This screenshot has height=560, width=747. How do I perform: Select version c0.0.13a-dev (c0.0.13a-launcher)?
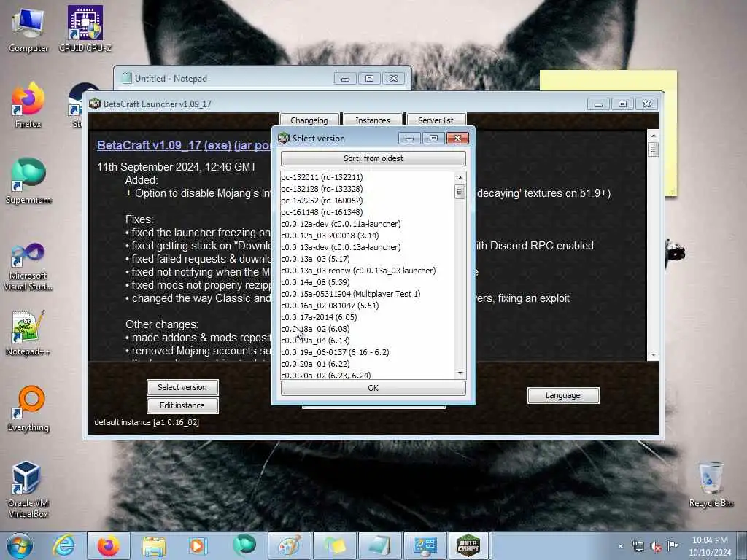click(x=368, y=247)
